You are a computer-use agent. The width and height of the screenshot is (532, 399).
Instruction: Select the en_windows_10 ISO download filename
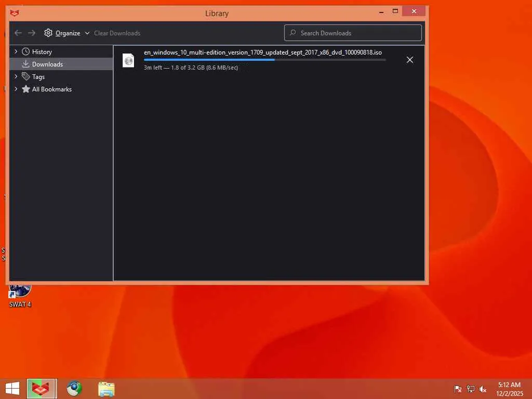[262, 52]
